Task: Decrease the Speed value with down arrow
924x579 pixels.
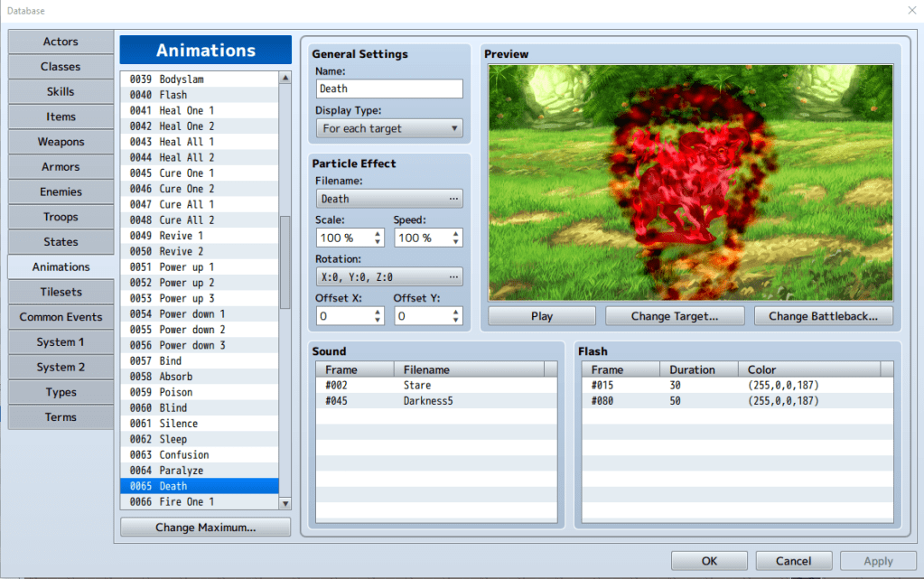Action: pyautogui.click(x=456, y=242)
